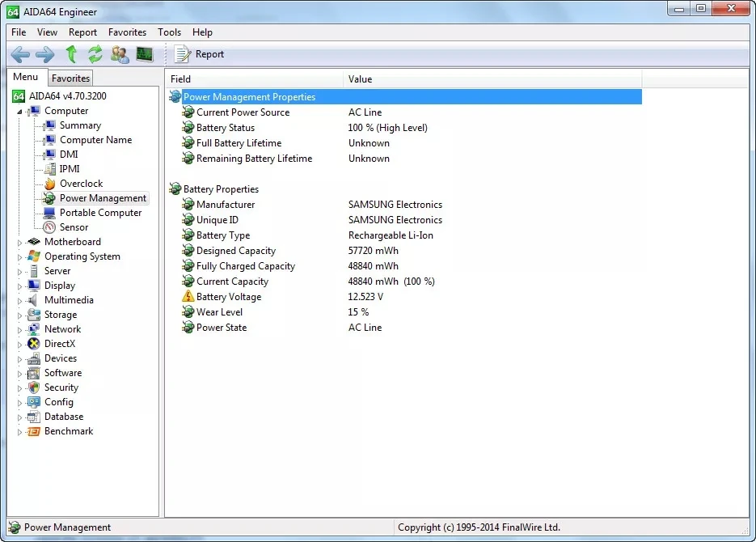Image resolution: width=756 pixels, height=542 pixels.
Task: Select the Wear Level row
Action: (405, 312)
